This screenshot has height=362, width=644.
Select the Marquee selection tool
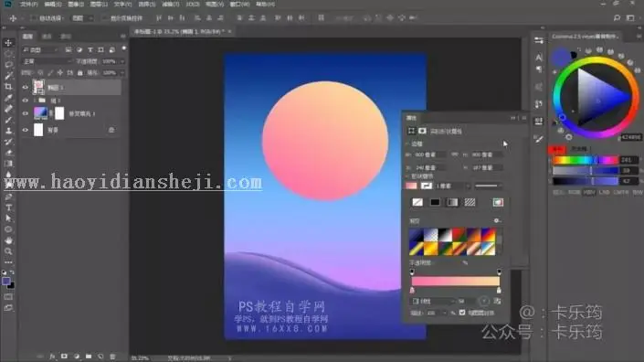pyautogui.click(x=8, y=54)
